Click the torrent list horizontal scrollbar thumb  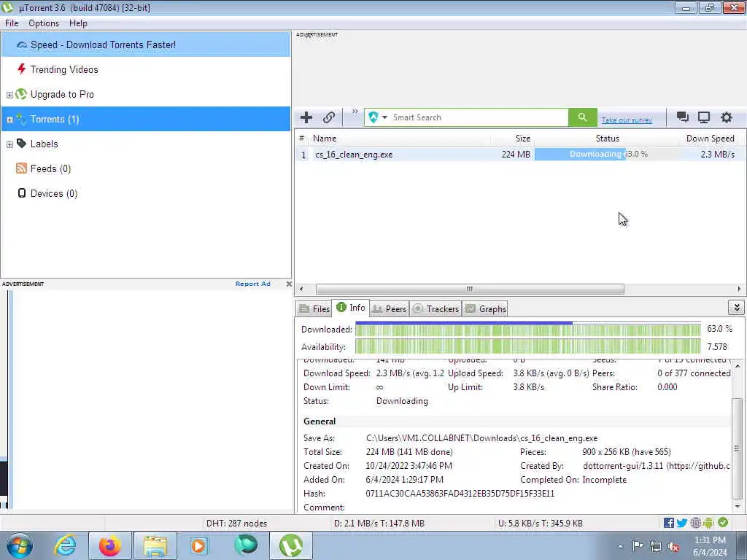point(470,289)
